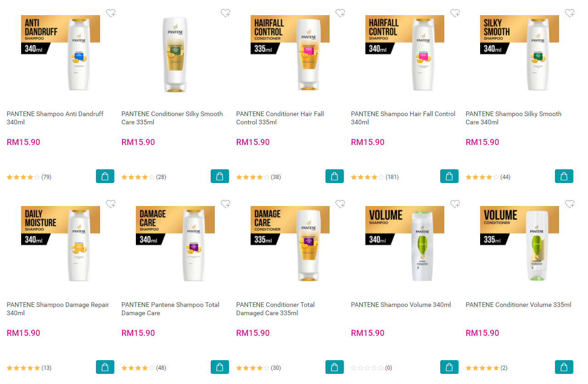588x384 pixels.
Task: Wishlist the Damage Care shampoo
Action: [225, 204]
